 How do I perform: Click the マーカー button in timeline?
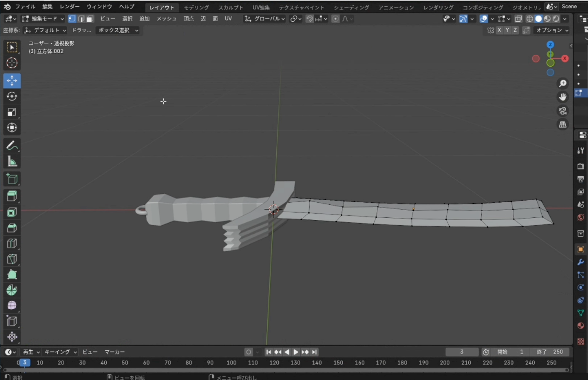point(115,352)
